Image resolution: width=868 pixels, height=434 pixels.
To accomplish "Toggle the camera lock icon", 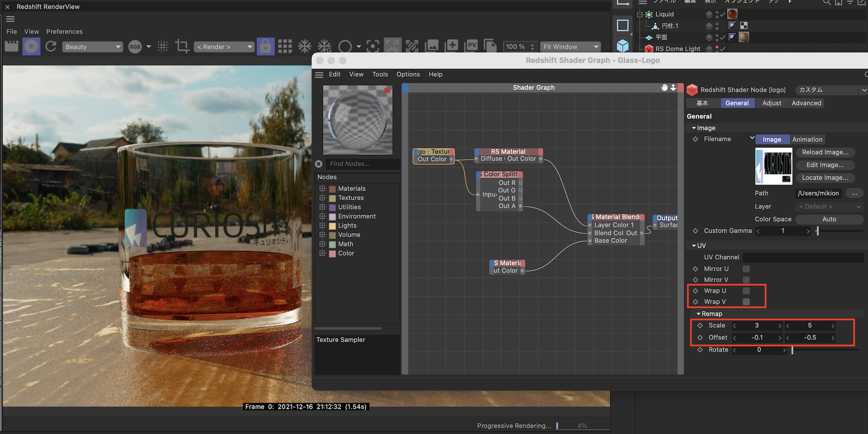I will (265, 46).
